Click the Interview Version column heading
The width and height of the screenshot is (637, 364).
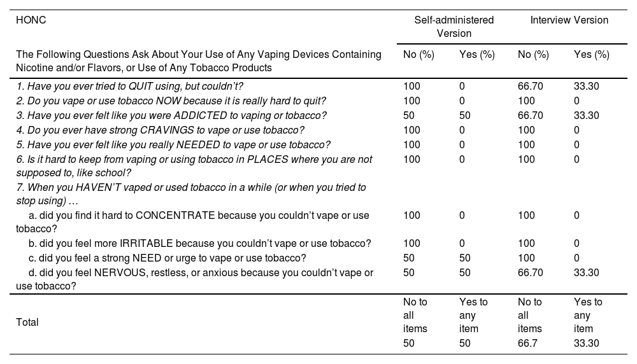click(x=569, y=20)
